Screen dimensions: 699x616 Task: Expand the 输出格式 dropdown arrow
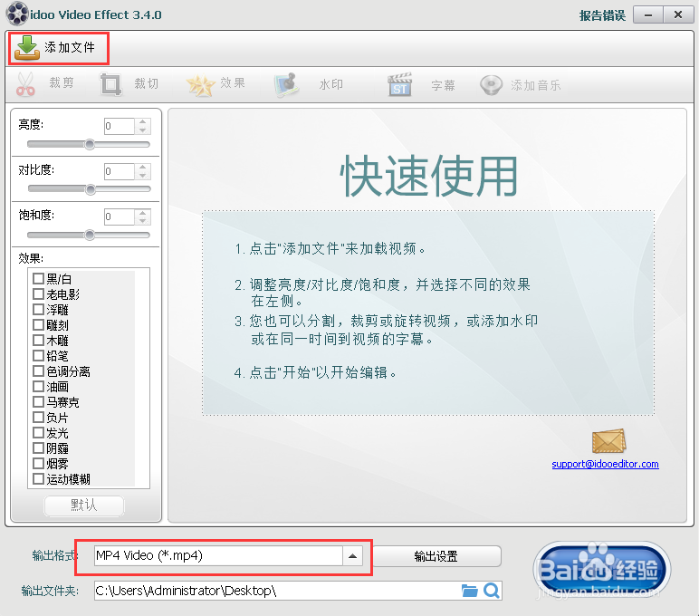(x=352, y=556)
